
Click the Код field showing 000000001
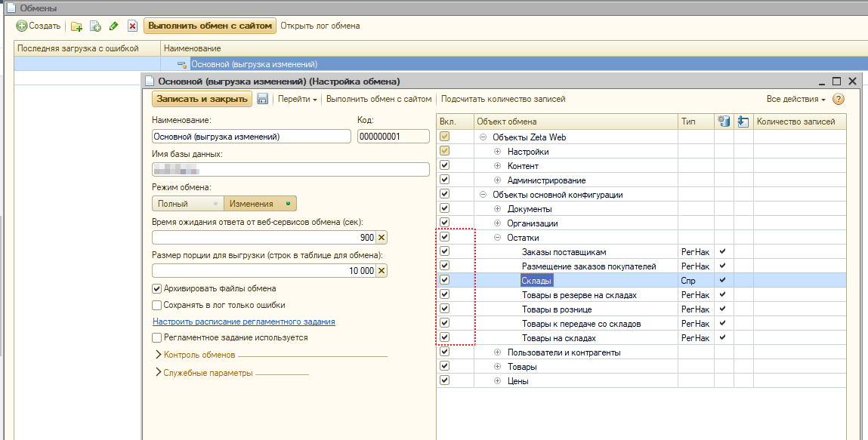coord(394,137)
